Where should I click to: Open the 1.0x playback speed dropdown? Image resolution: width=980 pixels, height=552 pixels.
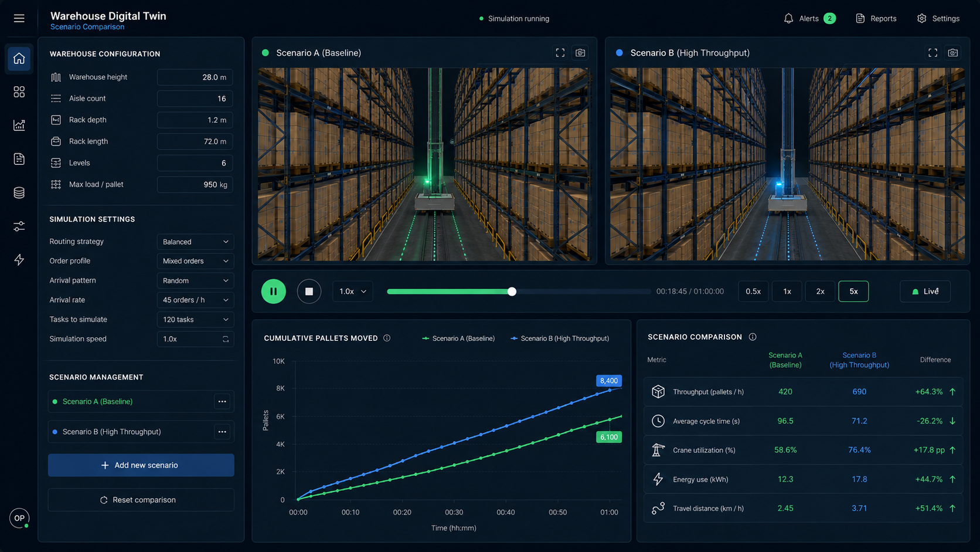(353, 292)
